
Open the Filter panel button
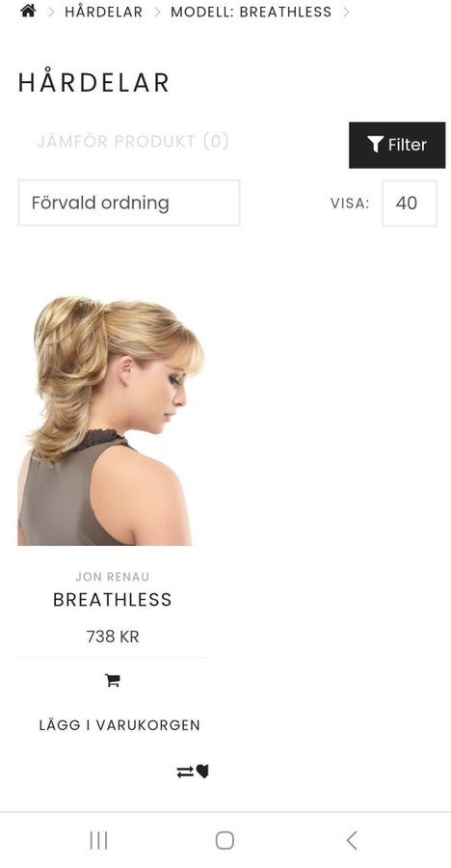397,145
